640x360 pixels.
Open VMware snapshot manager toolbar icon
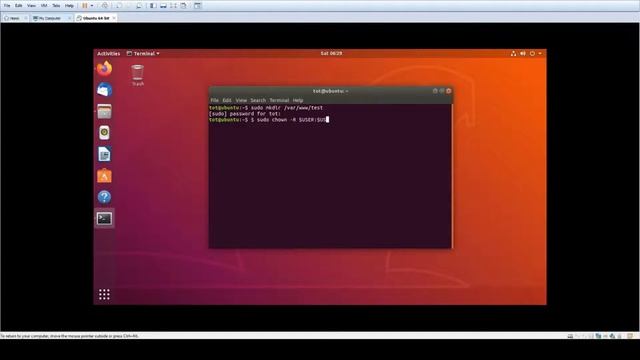139,6
